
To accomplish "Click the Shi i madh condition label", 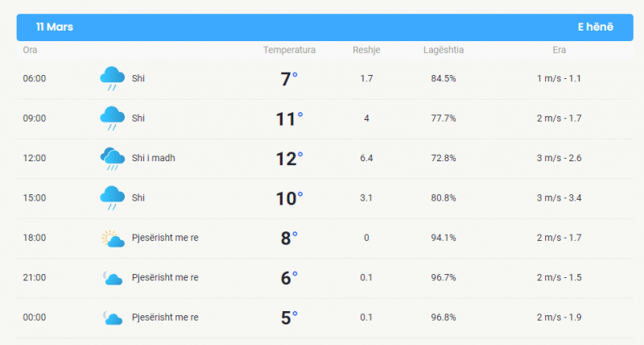I will (x=153, y=158).
